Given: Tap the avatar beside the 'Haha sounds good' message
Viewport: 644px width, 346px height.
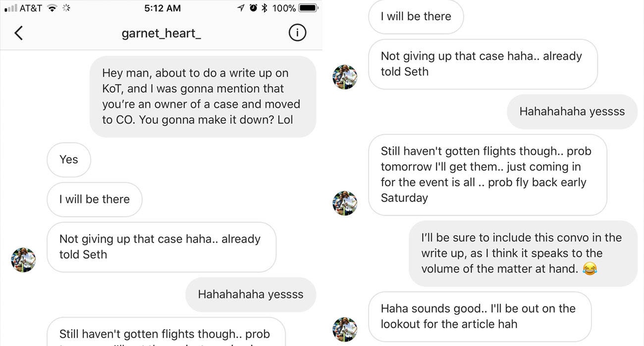Looking at the screenshot, I should [345, 330].
